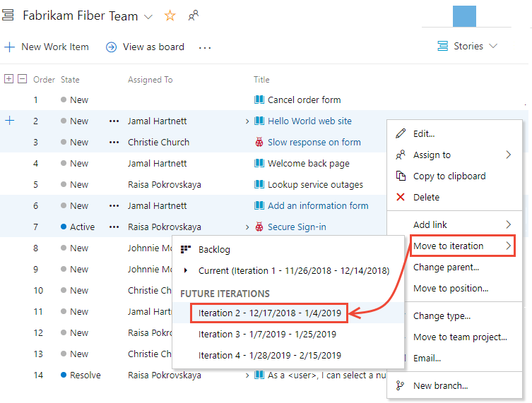This screenshot has width=532, height=403.
Task: Click the ellipsis for Slow response row
Action: click(114, 143)
